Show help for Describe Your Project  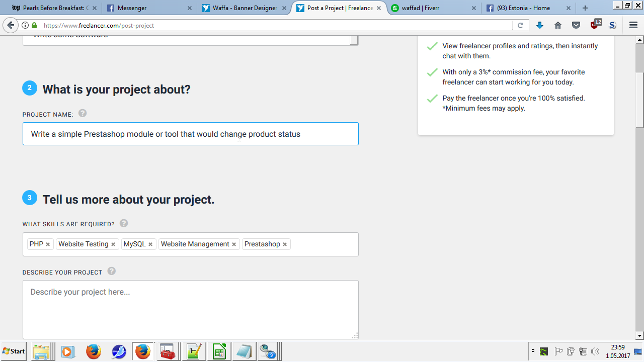click(112, 271)
